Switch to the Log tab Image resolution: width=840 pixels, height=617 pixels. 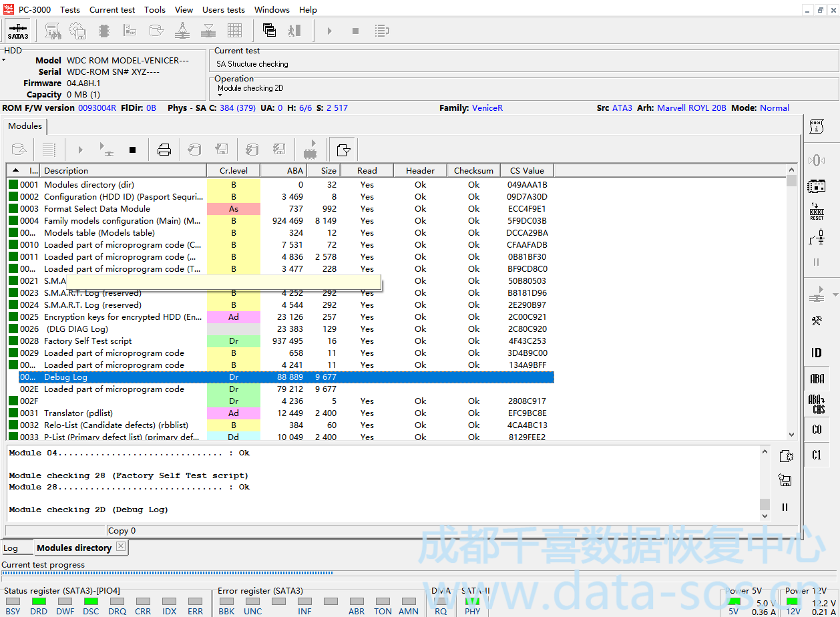pyautogui.click(x=11, y=548)
